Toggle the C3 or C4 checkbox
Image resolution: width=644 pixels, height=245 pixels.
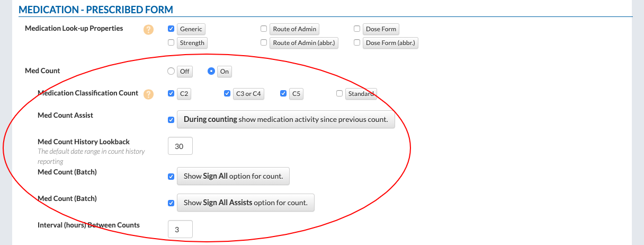(x=228, y=94)
